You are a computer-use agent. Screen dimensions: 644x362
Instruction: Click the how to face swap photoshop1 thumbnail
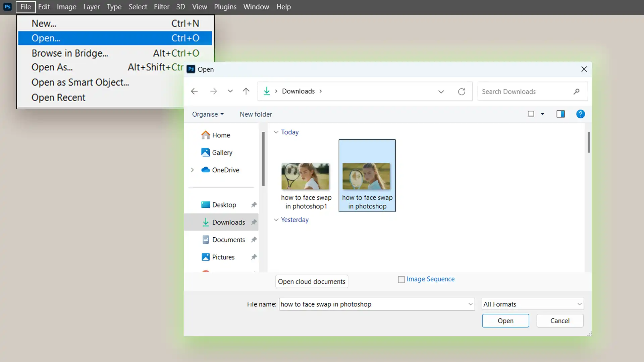[306, 175]
